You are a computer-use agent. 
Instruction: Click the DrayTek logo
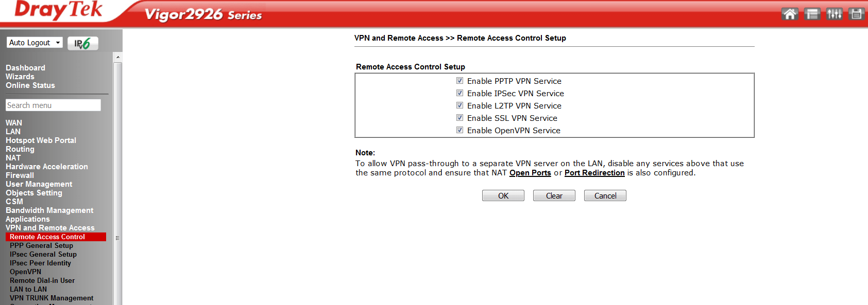pos(58,10)
